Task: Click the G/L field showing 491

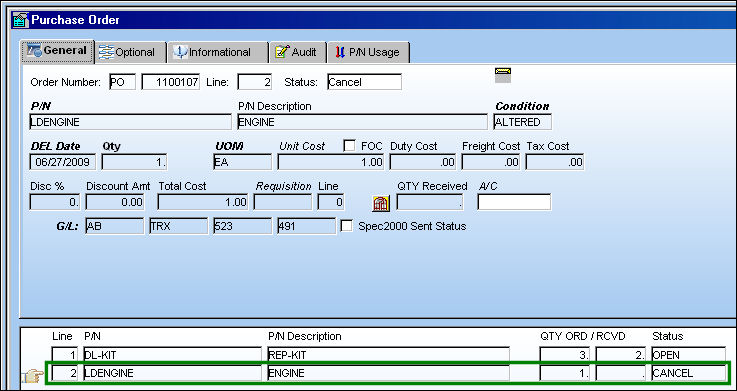Action: point(306,226)
